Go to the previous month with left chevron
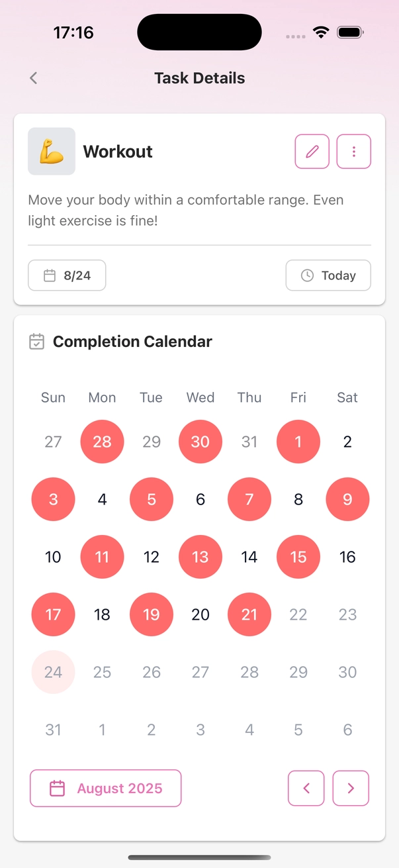This screenshot has height=868, width=399. (306, 788)
